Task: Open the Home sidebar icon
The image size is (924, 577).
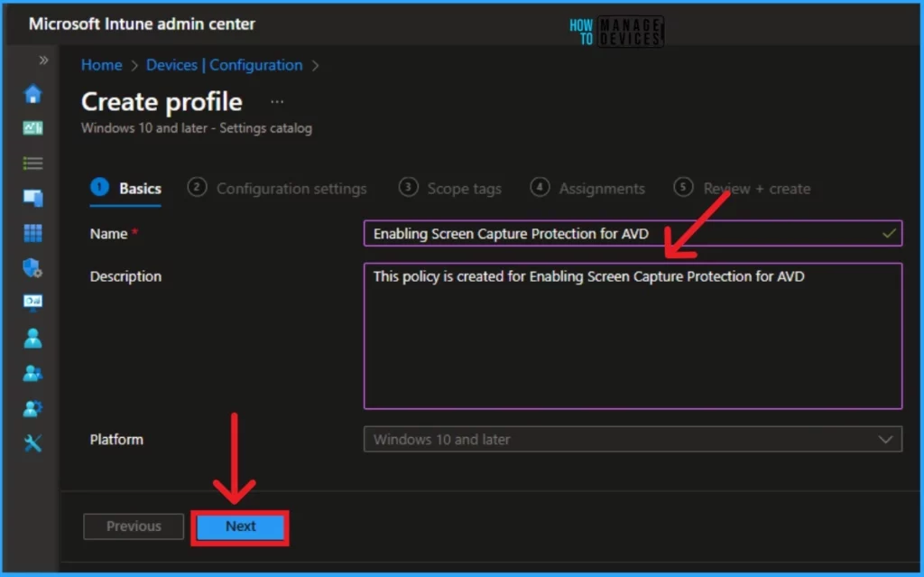Action: click(x=32, y=94)
